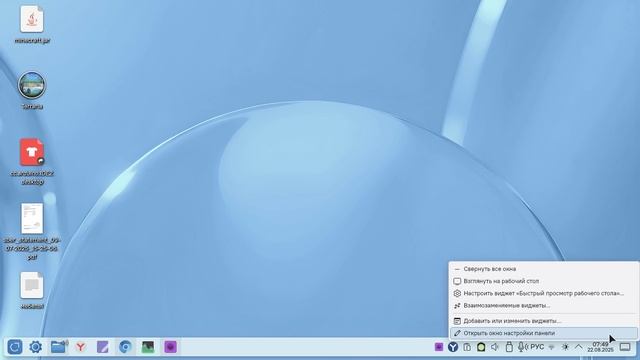Click the purple tray app icon
This screenshot has width=640, height=360.
tap(439, 347)
